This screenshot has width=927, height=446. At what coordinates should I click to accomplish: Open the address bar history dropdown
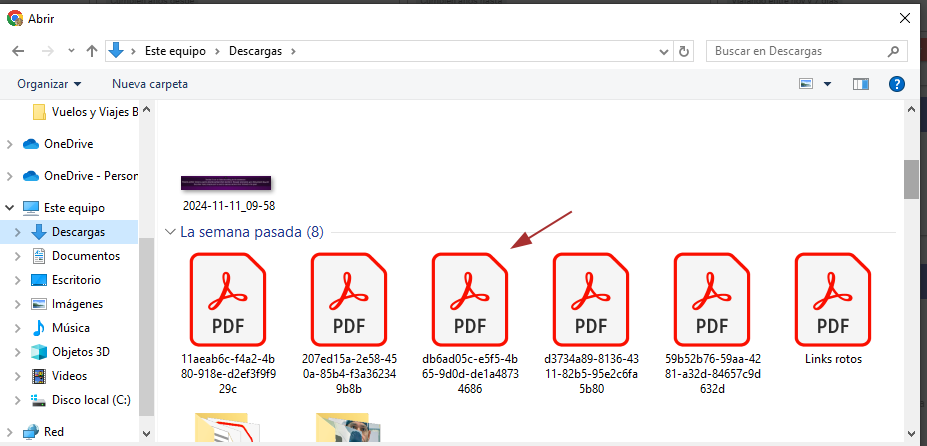pos(663,51)
